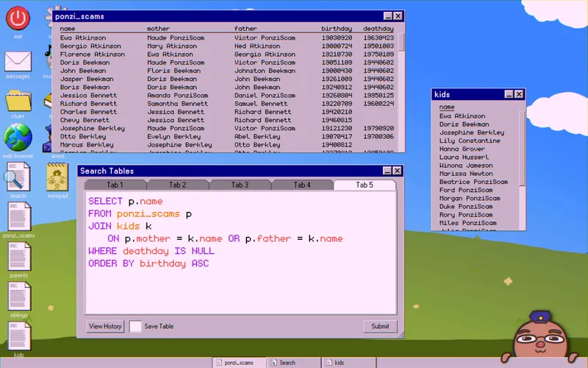Viewport: 588px width, 368px height.
Task: Click the red exit power icon
Action: pos(18,18)
